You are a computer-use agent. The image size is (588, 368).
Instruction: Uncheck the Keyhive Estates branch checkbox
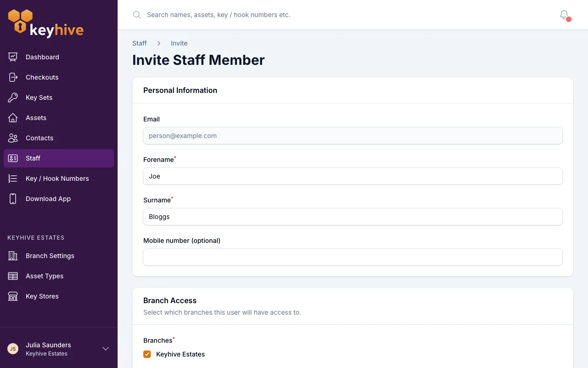click(x=147, y=354)
